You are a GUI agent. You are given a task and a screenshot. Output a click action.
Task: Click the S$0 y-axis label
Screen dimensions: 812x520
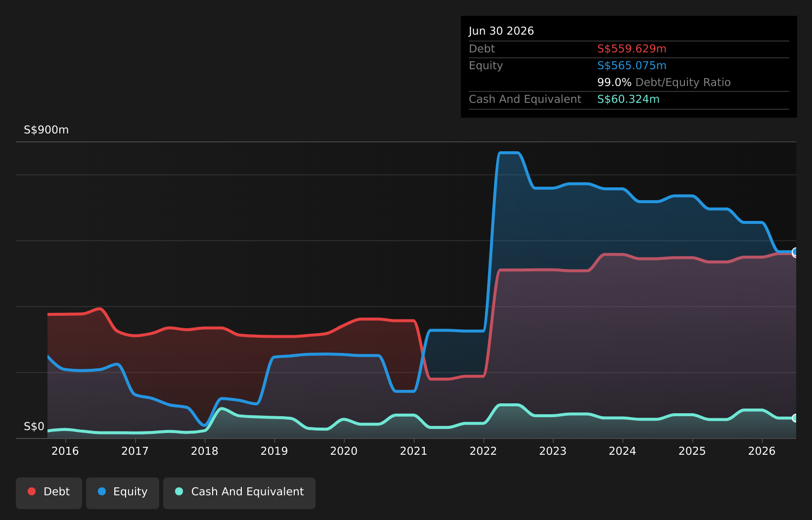point(34,427)
